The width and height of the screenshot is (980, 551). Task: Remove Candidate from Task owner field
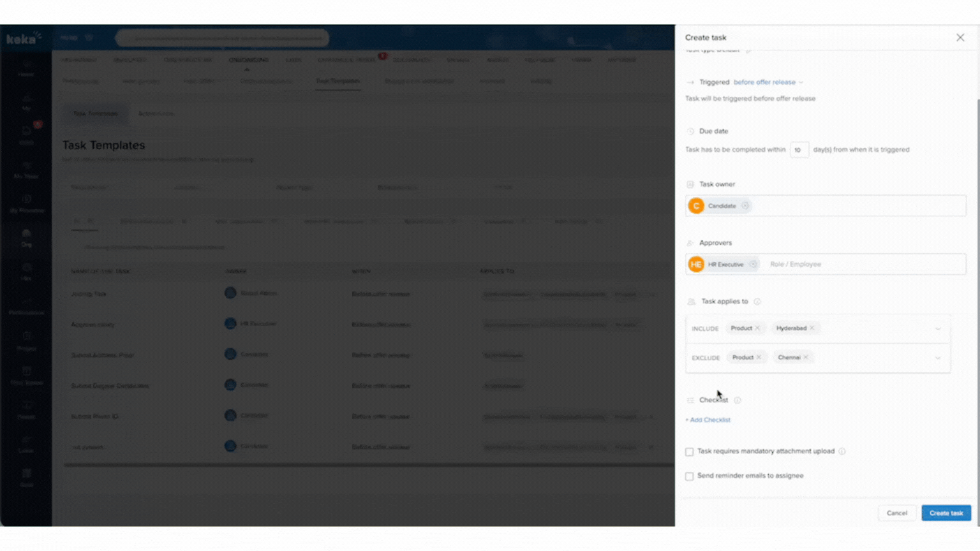tap(745, 206)
